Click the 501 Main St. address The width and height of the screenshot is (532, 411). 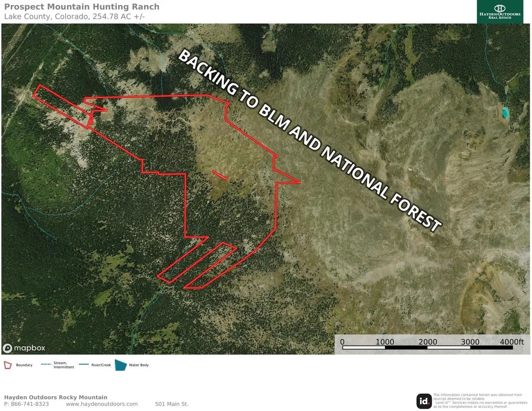pos(171,404)
